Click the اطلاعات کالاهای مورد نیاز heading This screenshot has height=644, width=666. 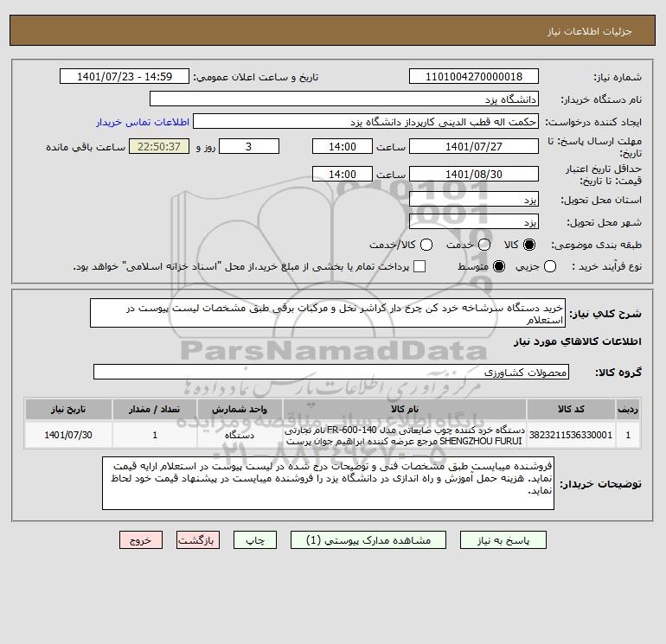pyautogui.click(x=577, y=341)
